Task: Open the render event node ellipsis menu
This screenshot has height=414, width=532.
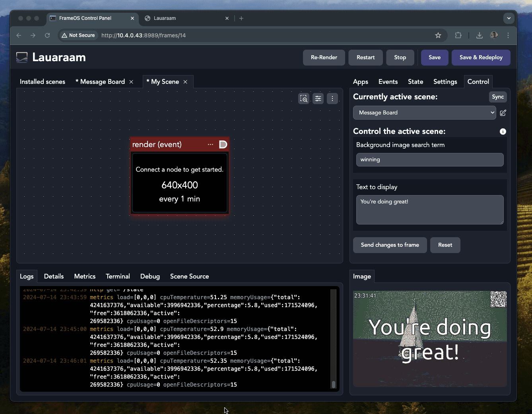Action: click(x=210, y=145)
